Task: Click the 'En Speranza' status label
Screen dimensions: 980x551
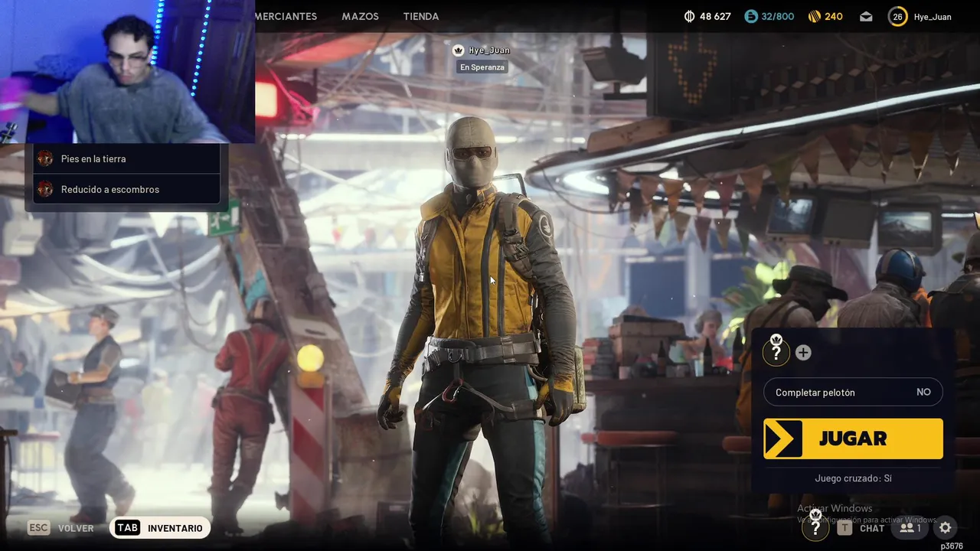Action: (482, 67)
